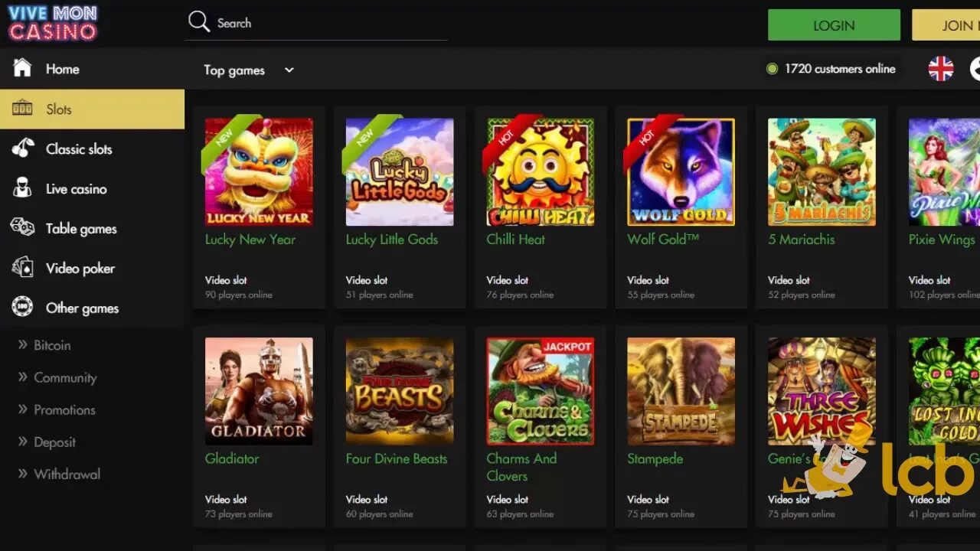Image resolution: width=980 pixels, height=551 pixels.
Task: Click the Stampede title link
Action: pyautogui.click(x=655, y=458)
